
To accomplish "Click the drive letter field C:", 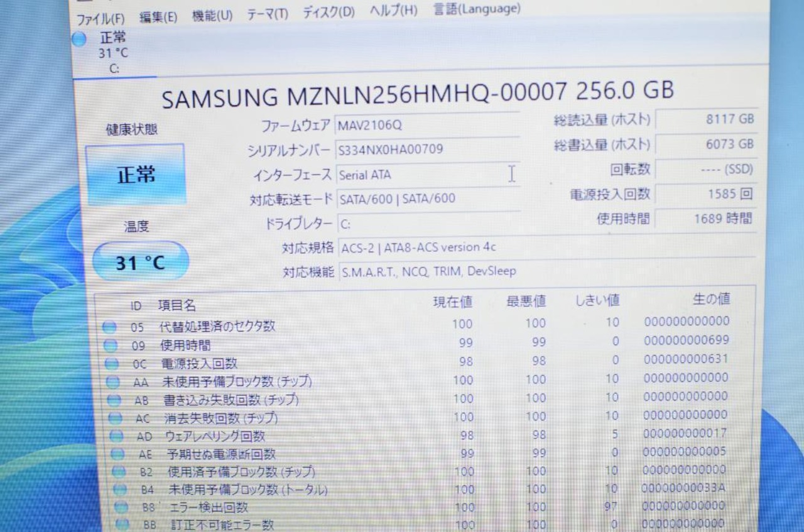I will (428, 224).
